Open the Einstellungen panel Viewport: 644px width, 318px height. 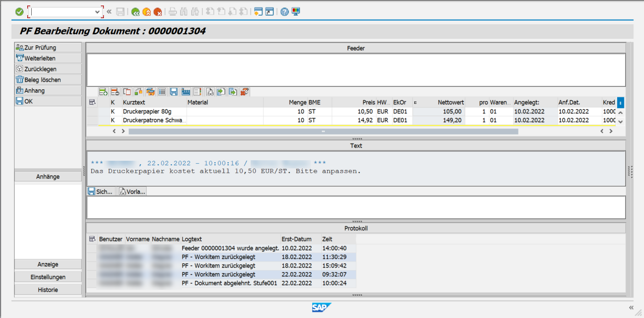(x=47, y=277)
